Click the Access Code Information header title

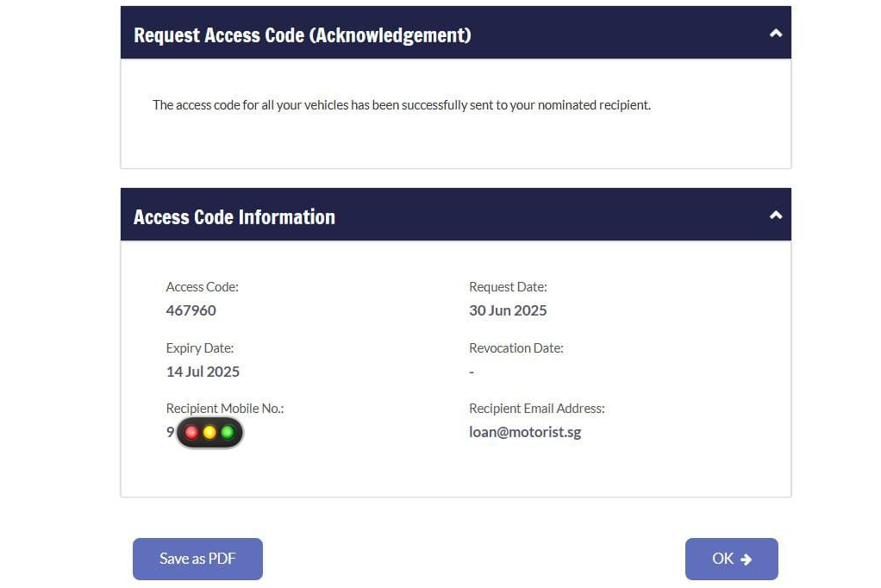[234, 216]
